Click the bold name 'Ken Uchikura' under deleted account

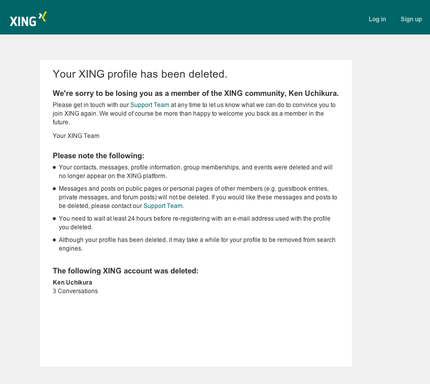click(72, 282)
